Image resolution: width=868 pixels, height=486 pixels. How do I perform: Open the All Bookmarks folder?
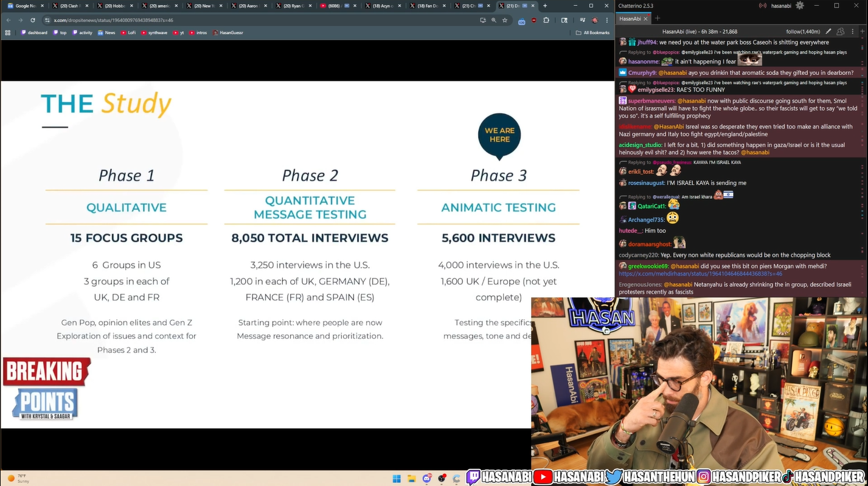coord(592,33)
